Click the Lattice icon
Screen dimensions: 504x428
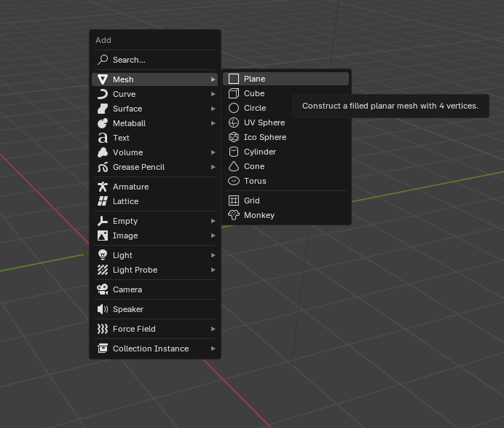click(x=103, y=201)
